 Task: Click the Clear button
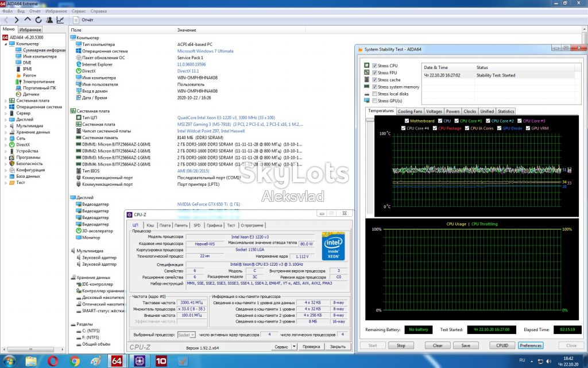[438, 346]
